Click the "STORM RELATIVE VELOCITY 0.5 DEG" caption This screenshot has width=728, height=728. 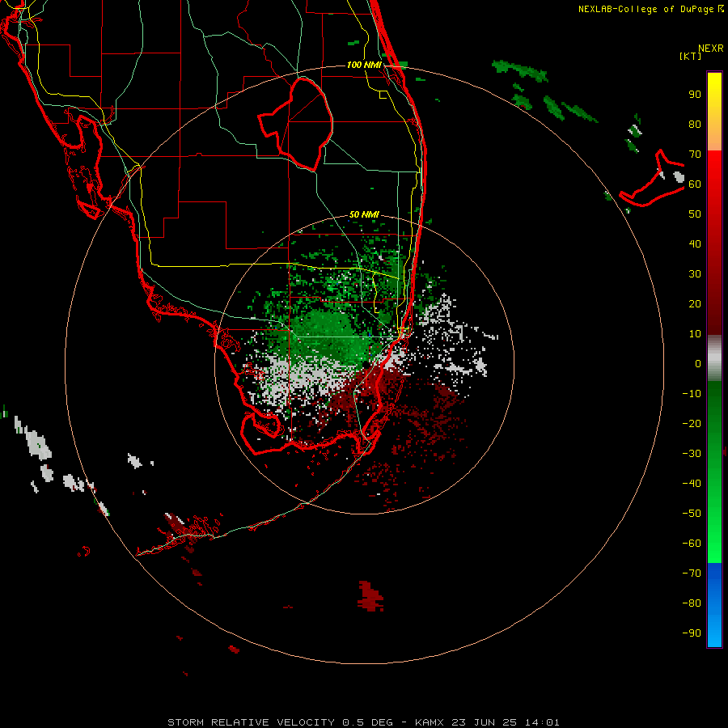click(280, 722)
